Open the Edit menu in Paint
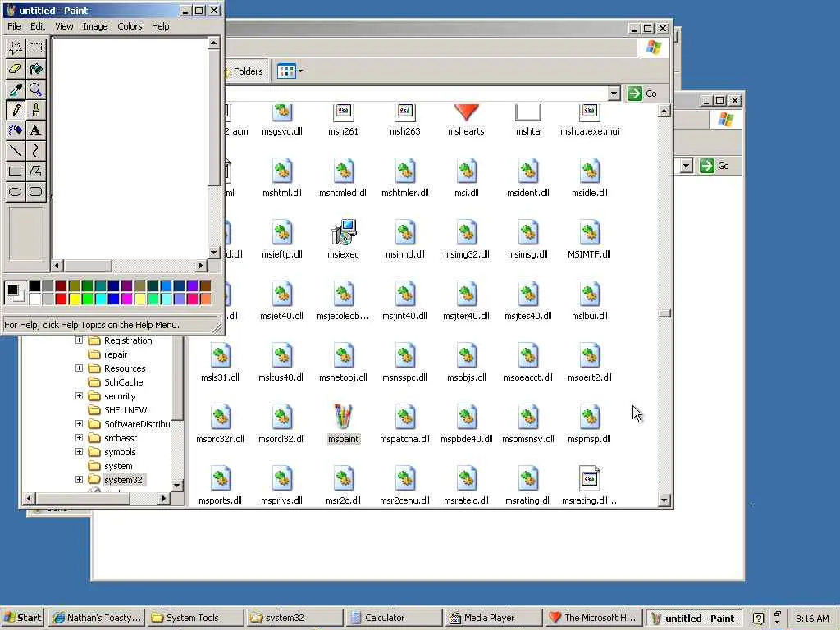Screen dimensions: 840x630 38,26
